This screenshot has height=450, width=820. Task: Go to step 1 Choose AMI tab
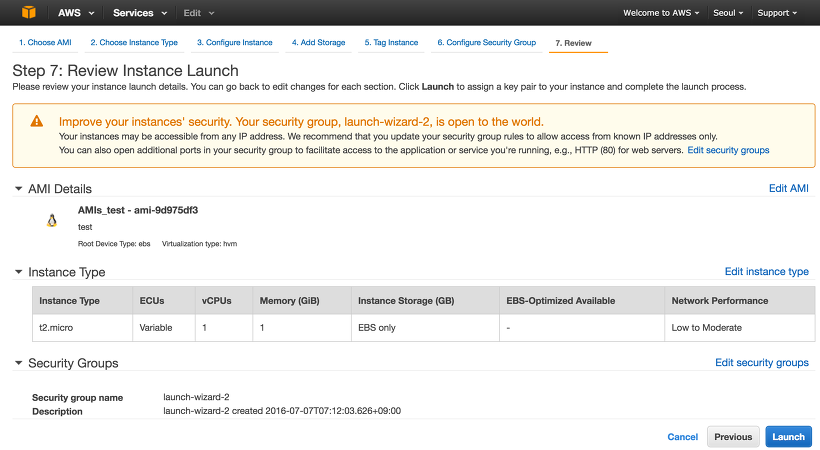pyautogui.click(x=45, y=42)
